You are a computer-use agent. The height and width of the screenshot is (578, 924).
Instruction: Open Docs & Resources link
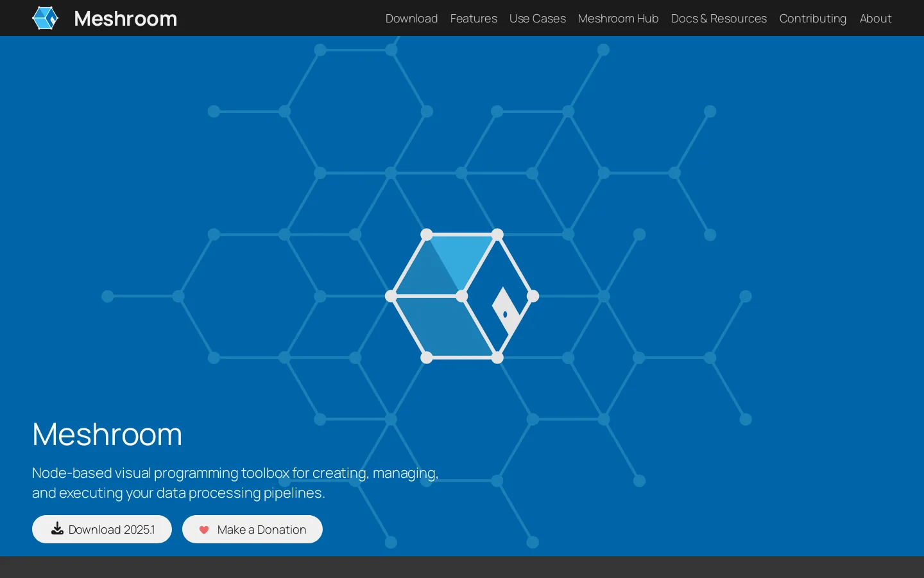pos(719,19)
